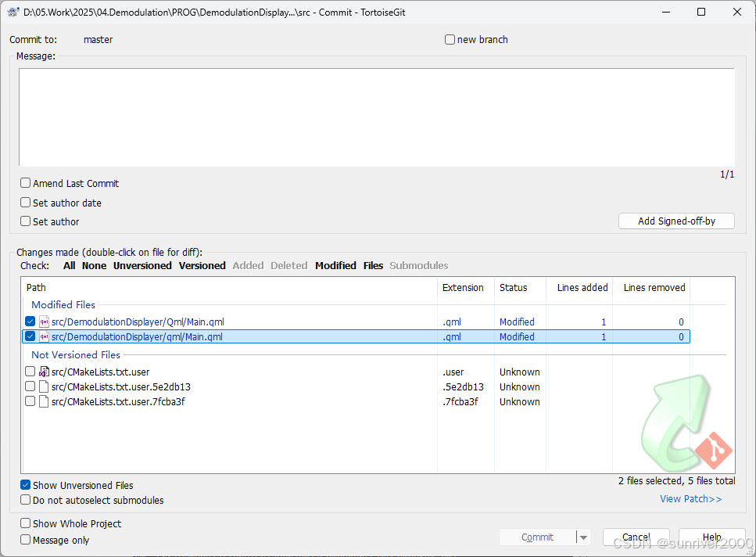Click the Add Signed-off-by button
This screenshot has height=557, width=756.
click(x=676, y=221)
